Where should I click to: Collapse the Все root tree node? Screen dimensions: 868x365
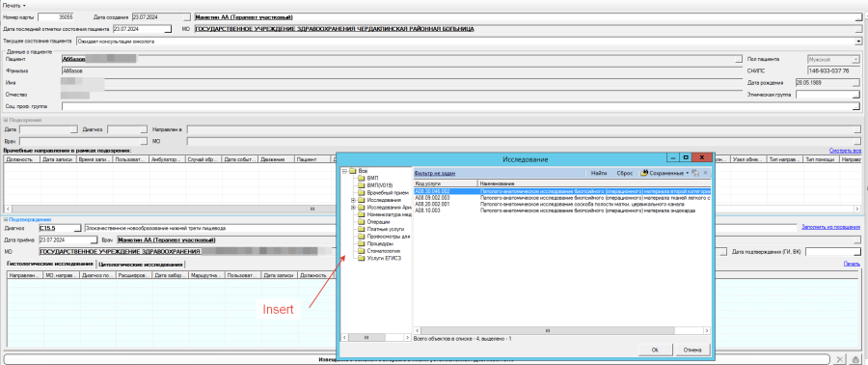[345, 171]
